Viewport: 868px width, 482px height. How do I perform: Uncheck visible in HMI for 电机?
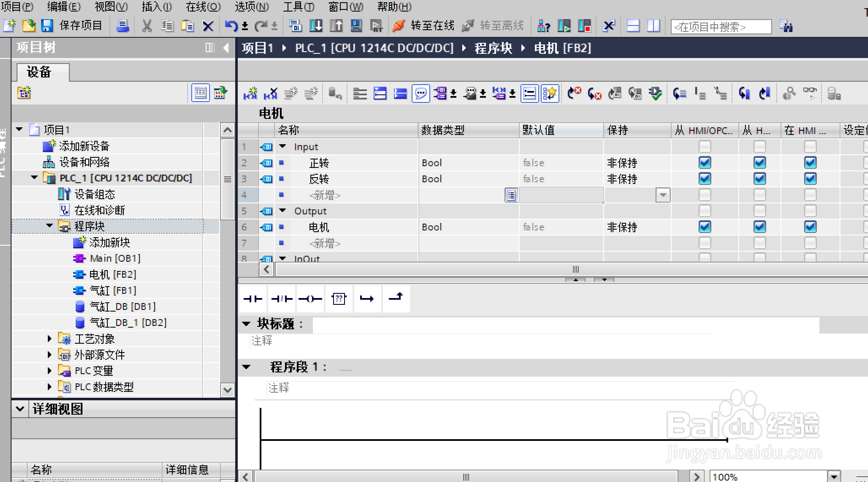coord(810,227)
